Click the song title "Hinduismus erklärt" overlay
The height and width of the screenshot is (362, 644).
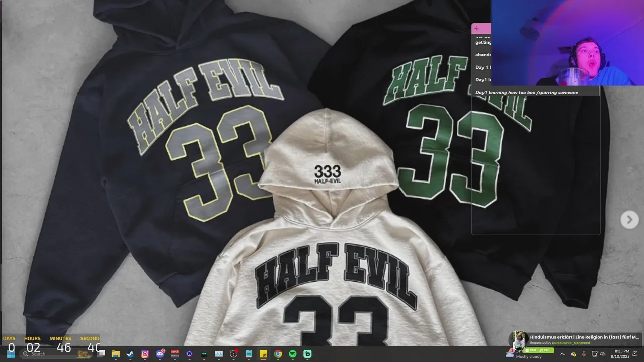(x=584, y=337)
